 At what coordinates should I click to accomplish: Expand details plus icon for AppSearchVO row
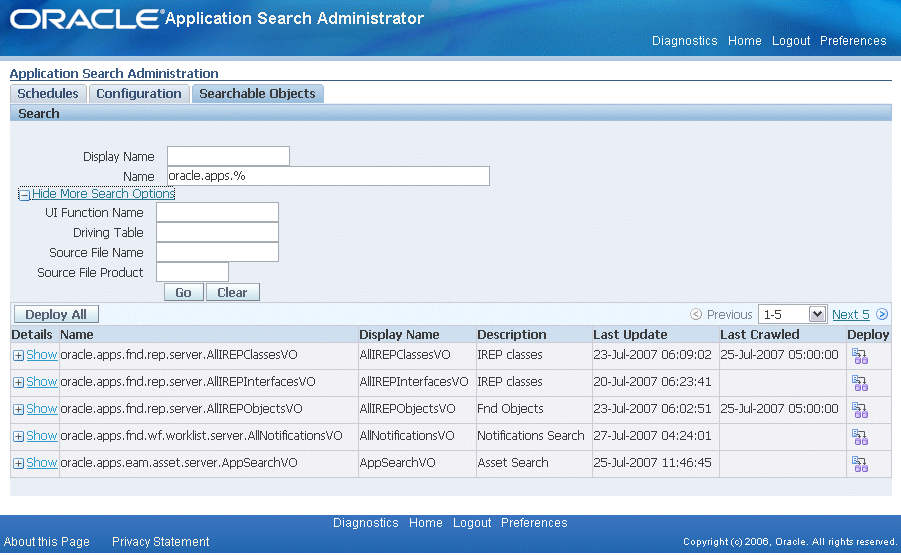[x=18, y=464]
